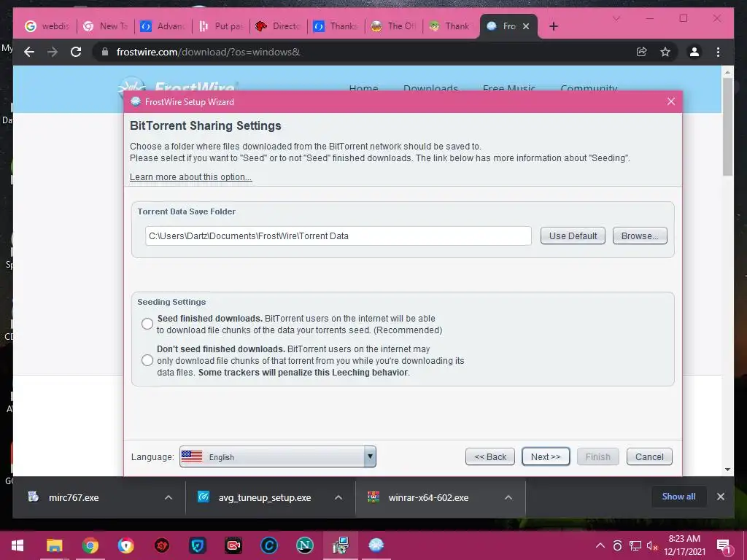
Task: Open winrar-x64-602.exe from downloads bar
Action: coord(428,497)
